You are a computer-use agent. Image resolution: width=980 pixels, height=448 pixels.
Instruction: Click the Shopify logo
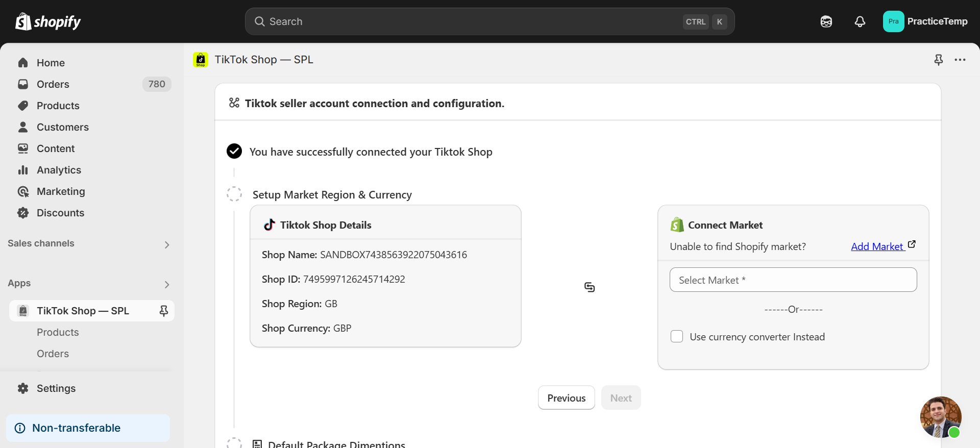pyautogui.click(x=48, y=21)
